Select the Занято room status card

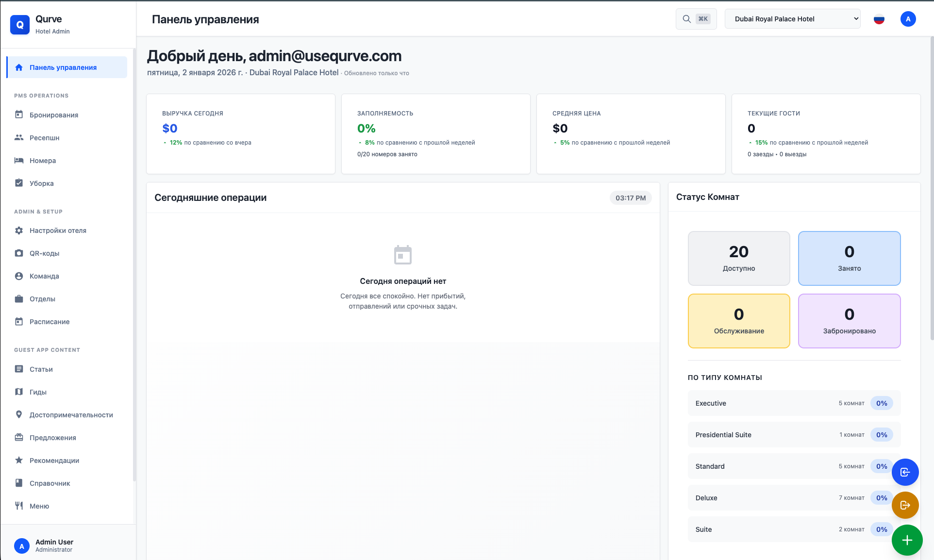[x=849, y=258]
